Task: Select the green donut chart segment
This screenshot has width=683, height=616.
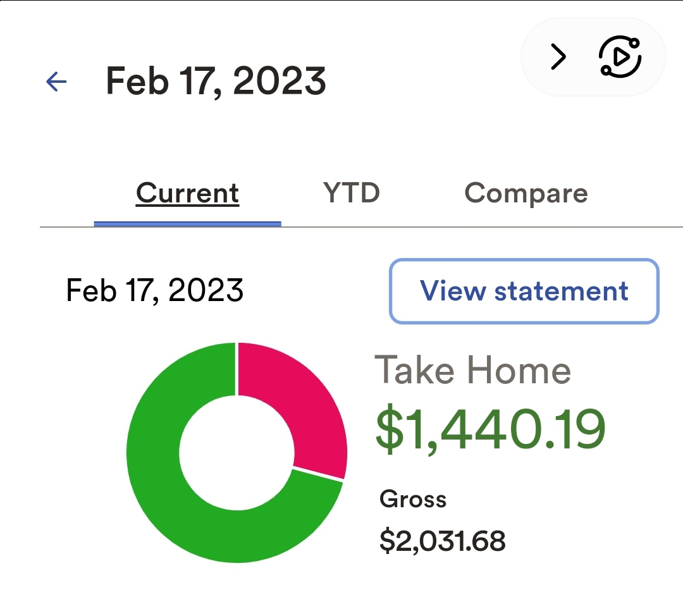Action: click(164, 493)
